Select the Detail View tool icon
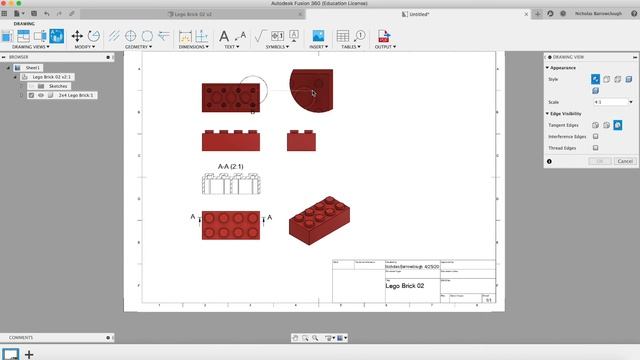Screen dimensions: 640x360 point(56,36)
